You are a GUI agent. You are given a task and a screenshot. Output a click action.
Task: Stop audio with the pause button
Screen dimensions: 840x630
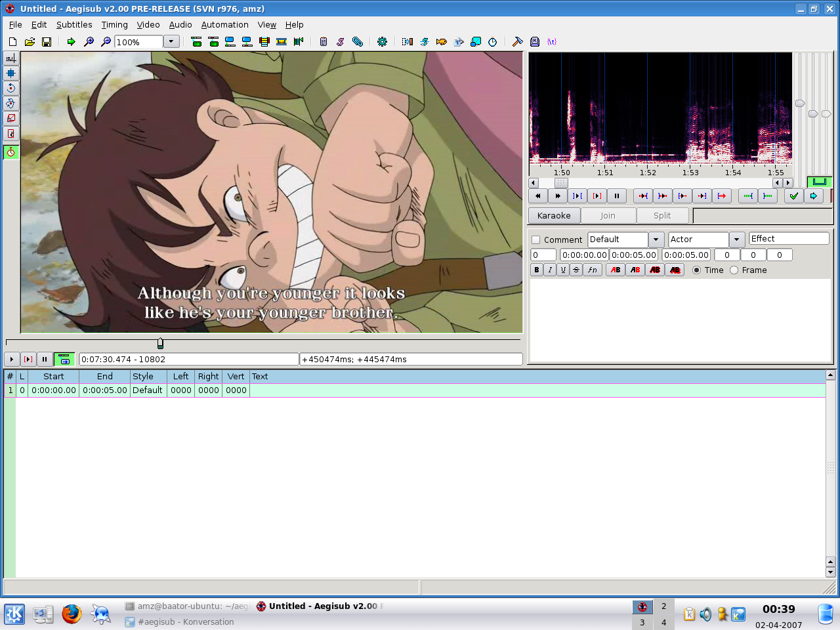[617, 196]
